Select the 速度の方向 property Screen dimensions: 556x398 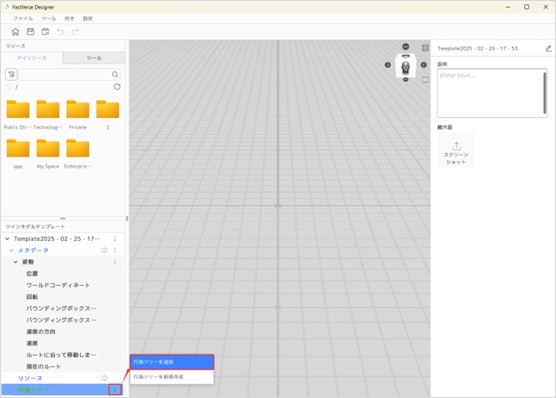[40, 332]
